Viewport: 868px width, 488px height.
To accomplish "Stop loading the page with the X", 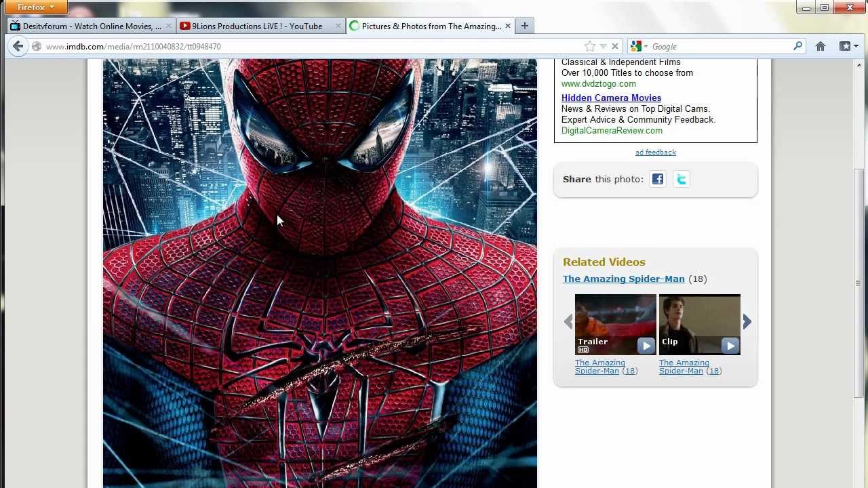I will pyautogui.click(x=615, y=47).
